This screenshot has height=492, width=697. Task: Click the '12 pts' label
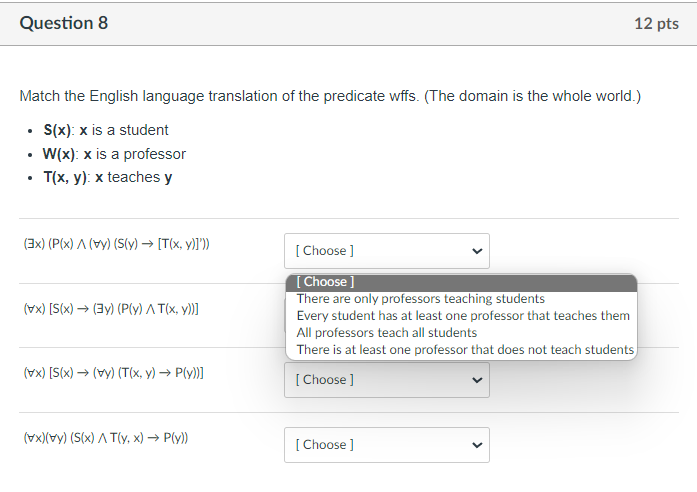pyautogui.click(x=656, y=24)
